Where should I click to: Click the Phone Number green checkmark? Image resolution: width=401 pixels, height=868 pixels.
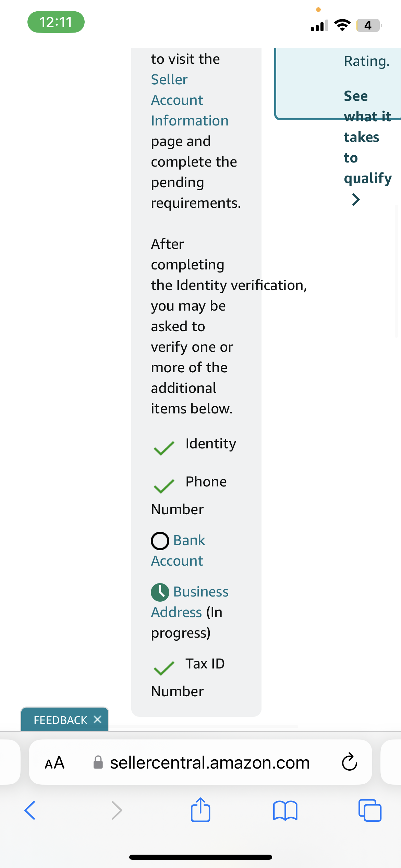pos(164,486)
